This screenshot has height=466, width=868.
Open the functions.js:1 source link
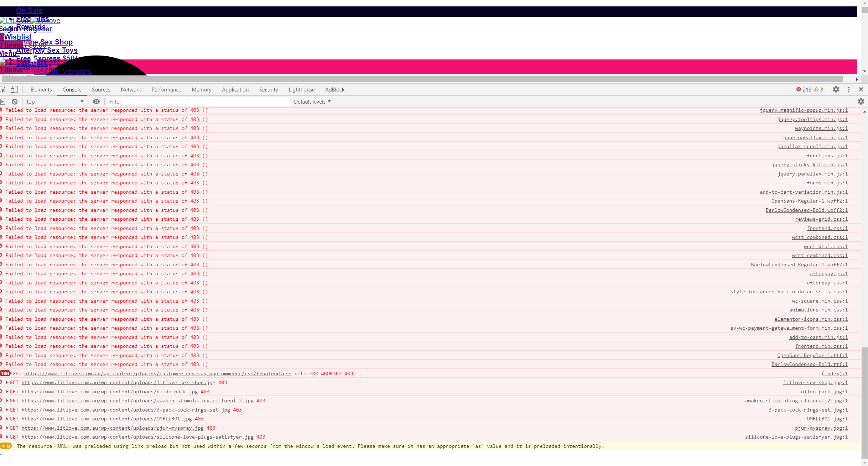[827, 156]
